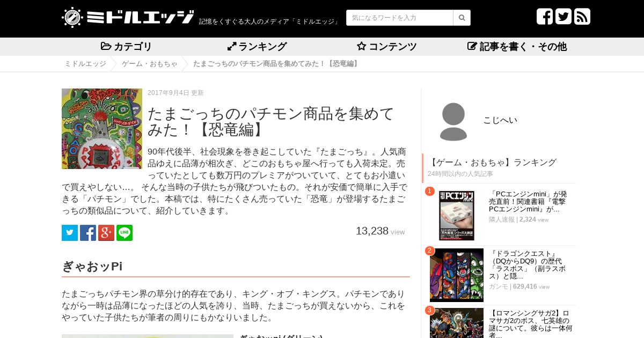
Task: Go to ミドルエッジ breadcrumb home
Action: coord(85,64)
